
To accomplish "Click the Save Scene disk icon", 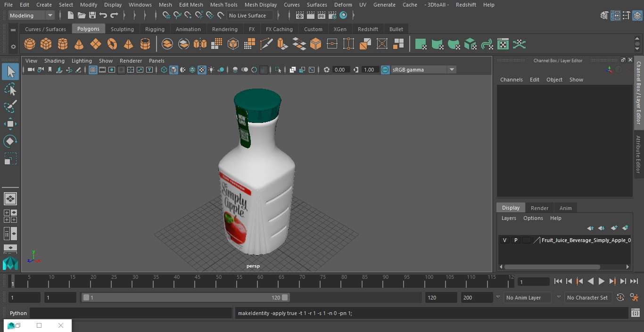I will [x=92, y=16].
